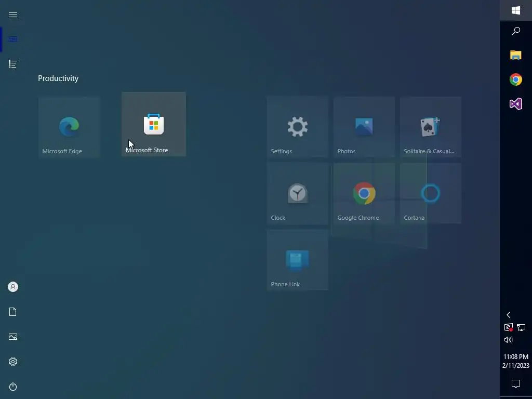Switch to the All apps list view
Screen dimensions: 532x399
pos(13,64)
